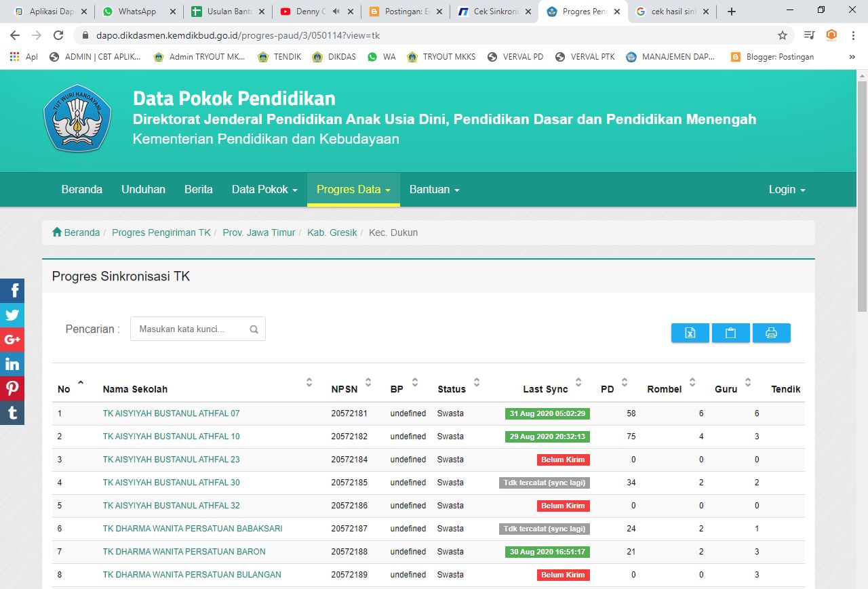Open Berita in navigation bar
Screen dimensions: 868x589
coord(199,190)
